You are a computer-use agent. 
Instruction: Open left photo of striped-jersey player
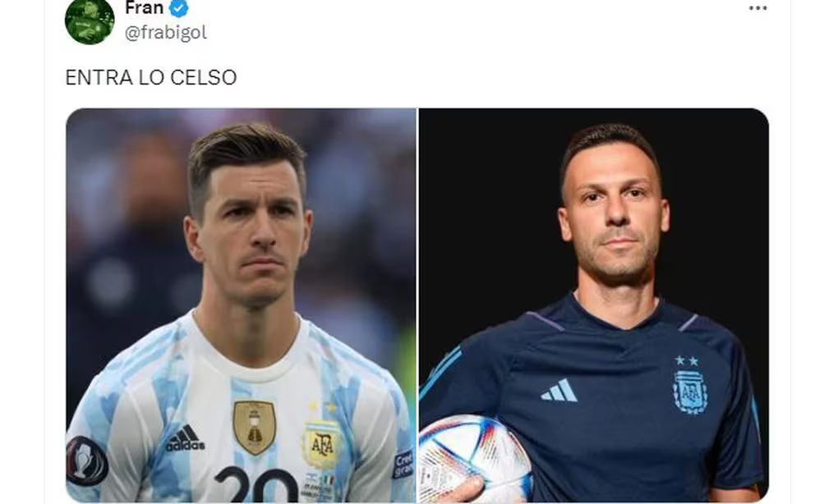click(x=242, y=305)
